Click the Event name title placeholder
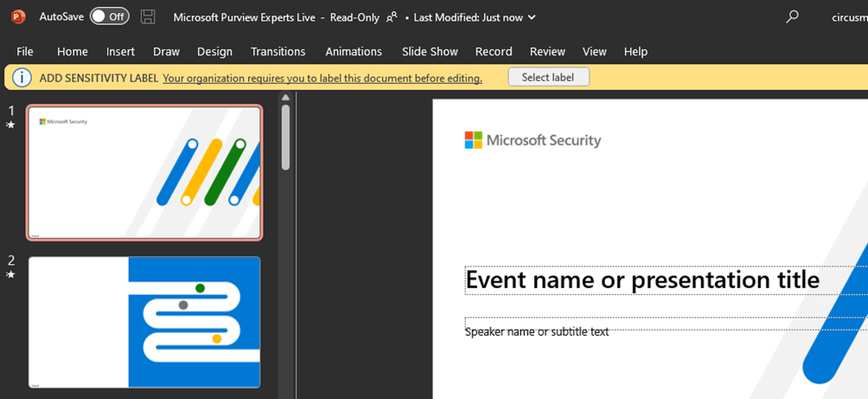The width and height of the screenshot is (868, 399). (x=642, y=280)
